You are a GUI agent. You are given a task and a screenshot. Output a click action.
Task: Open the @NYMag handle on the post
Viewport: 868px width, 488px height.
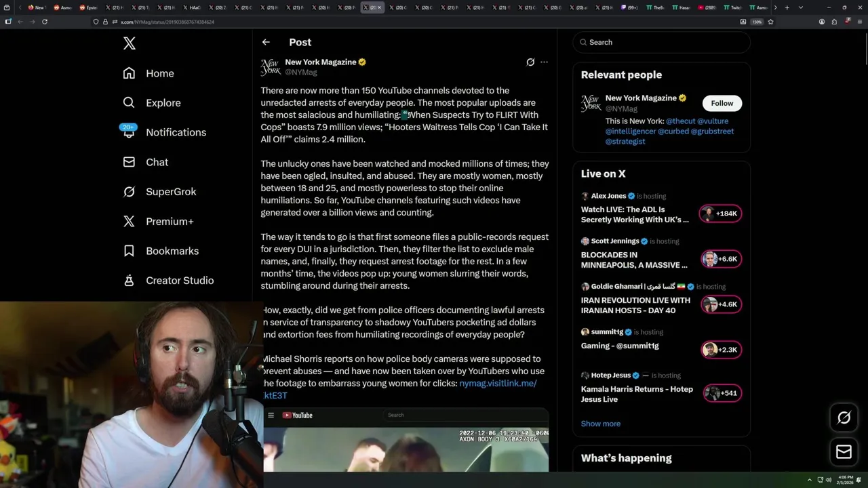pos(301,72)
